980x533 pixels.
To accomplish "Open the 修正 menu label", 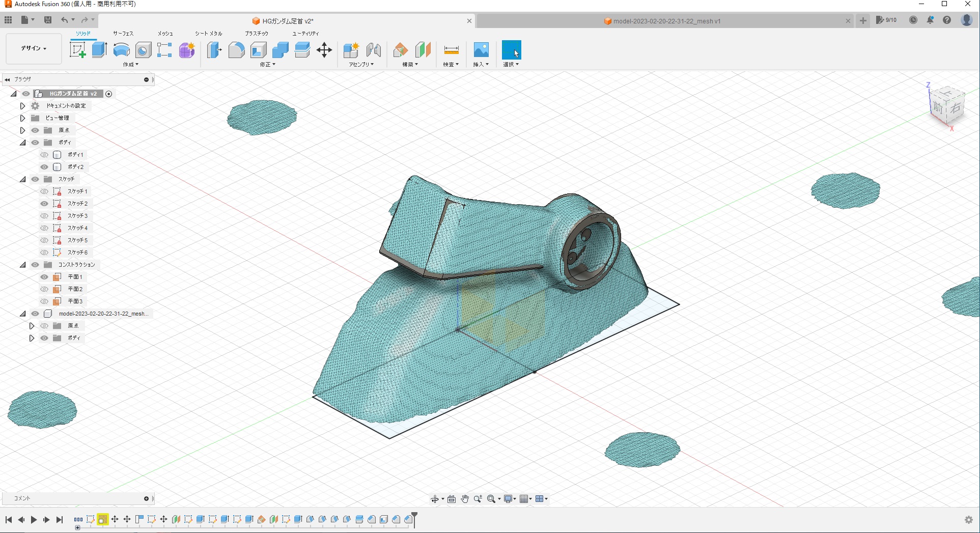I will click(267, 65).
